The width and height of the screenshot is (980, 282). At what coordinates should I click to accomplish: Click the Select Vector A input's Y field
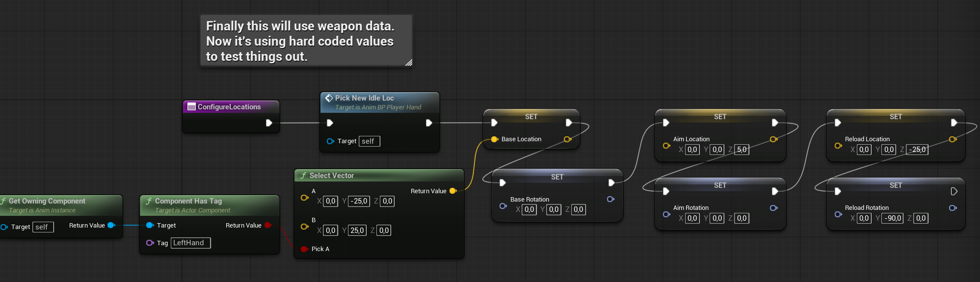(x=359, y=201)
